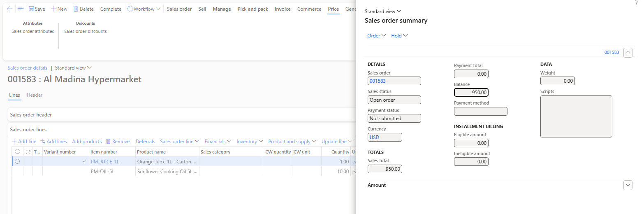644x214 pixels.
Task: Click the Weight field
Action: pos(558,81)
